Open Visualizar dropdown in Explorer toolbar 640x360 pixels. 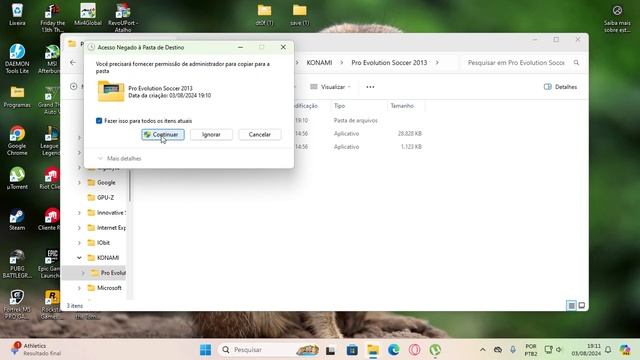331,87
